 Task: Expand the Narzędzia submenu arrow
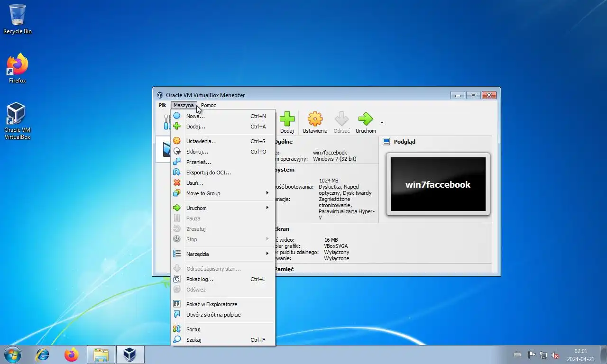[x=267, y=254]
